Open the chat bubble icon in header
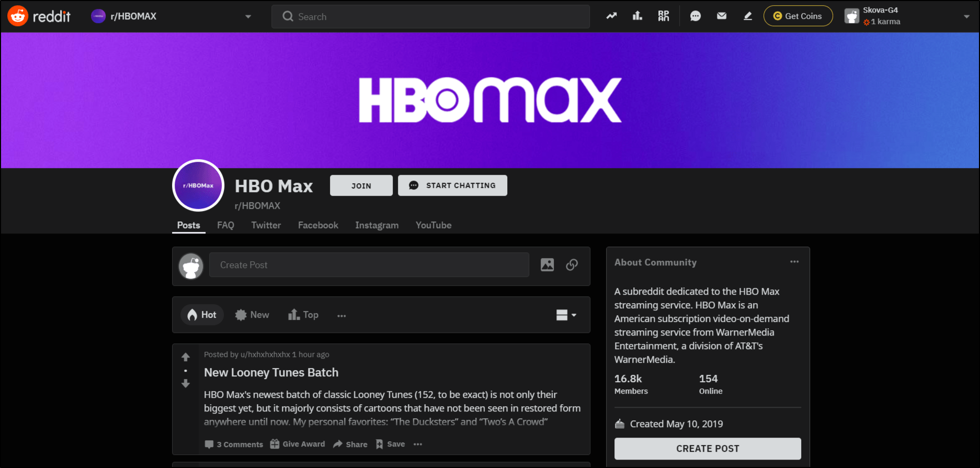 click(696, 16)
